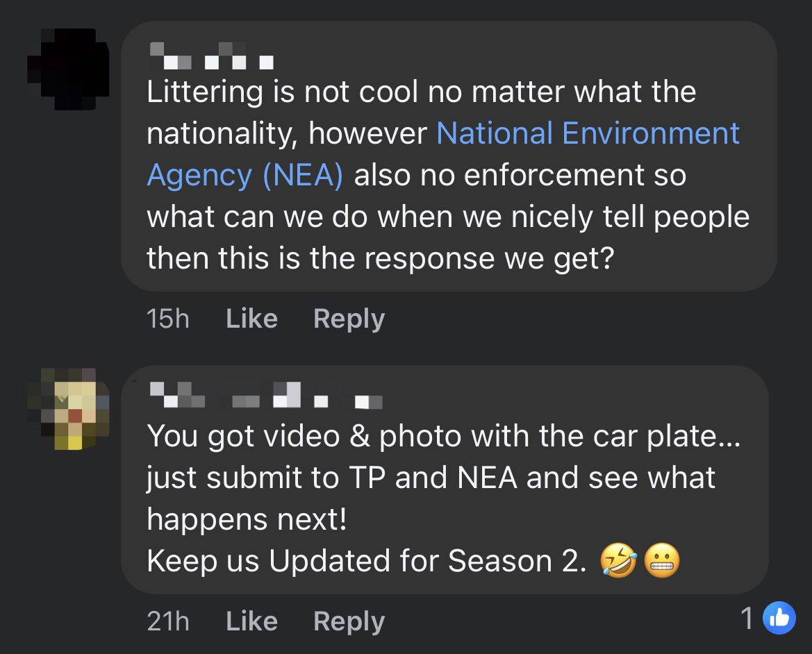
Task: Open the National Environment Agency link
Action: (x=588, y=133)
